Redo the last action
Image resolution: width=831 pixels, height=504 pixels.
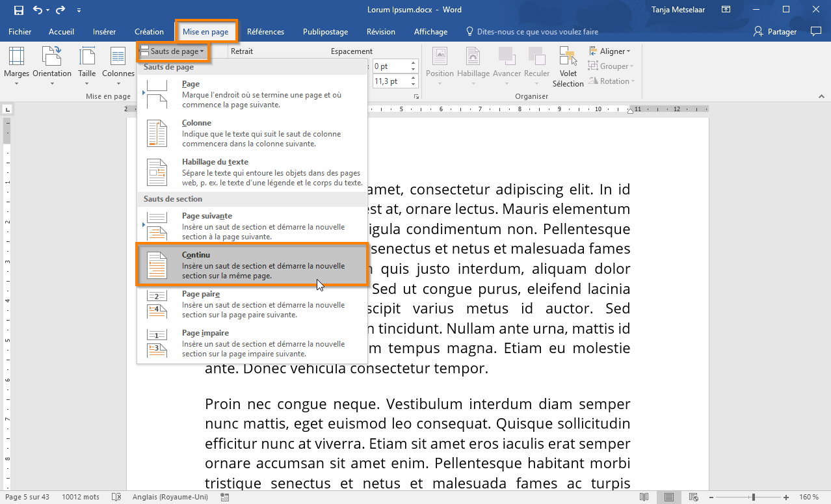coord(60,10)
